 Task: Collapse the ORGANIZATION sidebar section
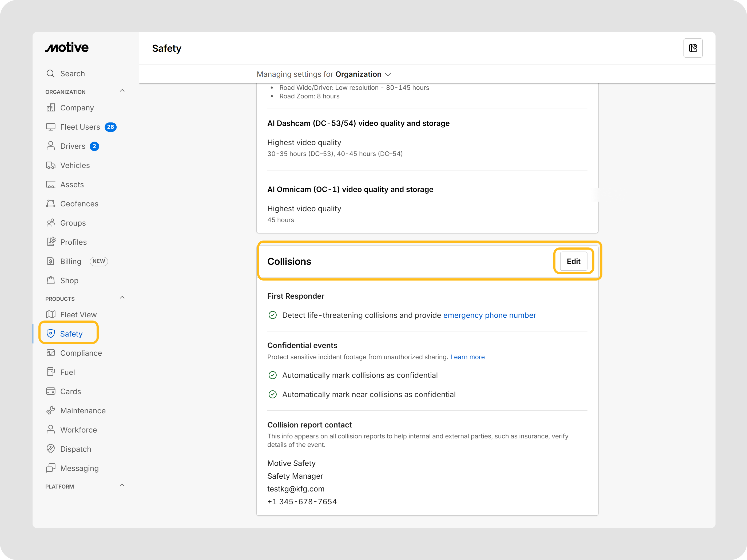click(122, 91)
